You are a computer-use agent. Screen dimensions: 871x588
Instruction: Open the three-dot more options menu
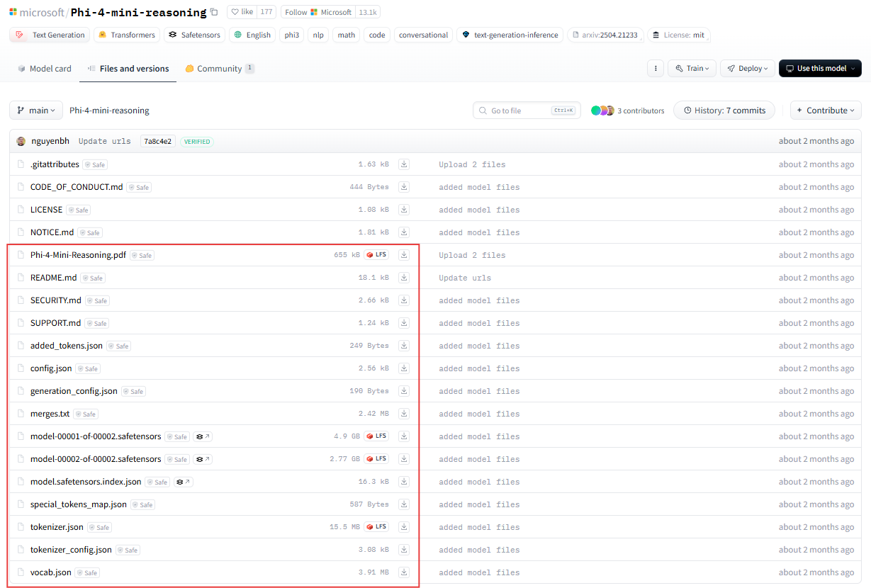point(656,68)
